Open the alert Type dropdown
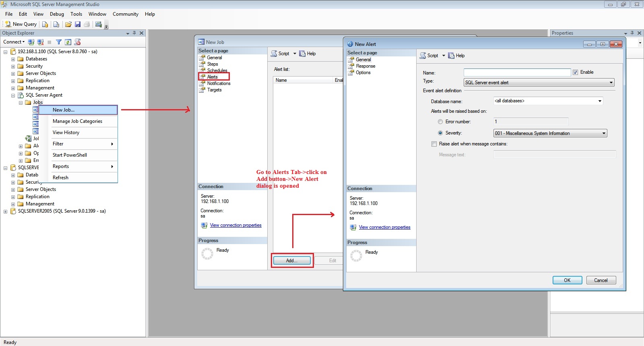Image resolution: width=644 pixels, height=346 pixels. coord(611,83)
